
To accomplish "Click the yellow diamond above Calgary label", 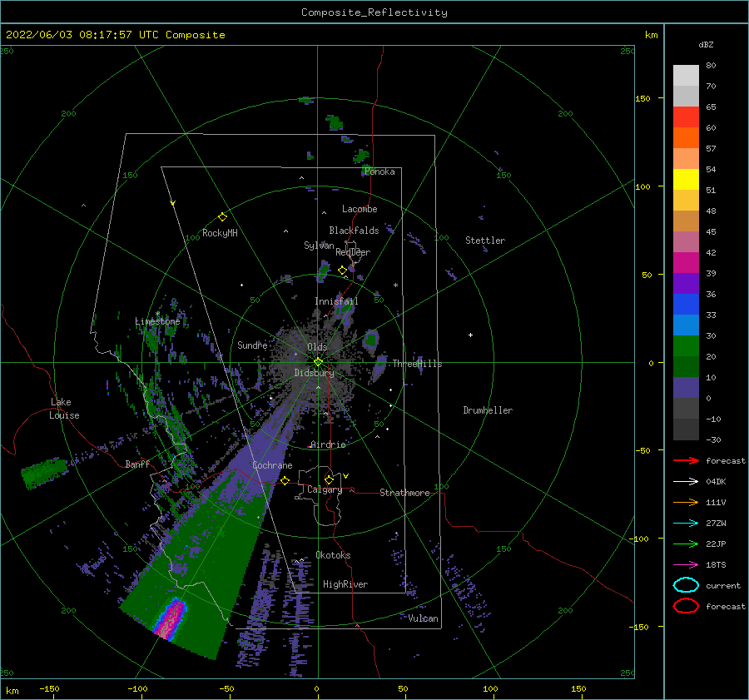I will 329,479.
